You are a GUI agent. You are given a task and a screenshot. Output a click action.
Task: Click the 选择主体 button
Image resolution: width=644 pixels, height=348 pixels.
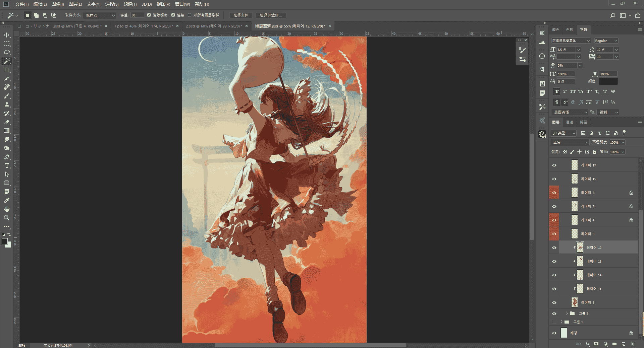pyautogui.click(x=241, y=15)
